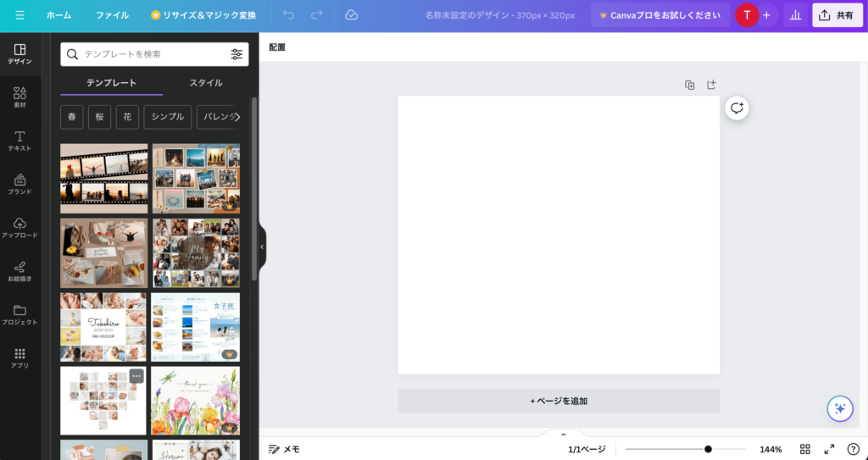Choose the film strip photo template

(104, 179)
